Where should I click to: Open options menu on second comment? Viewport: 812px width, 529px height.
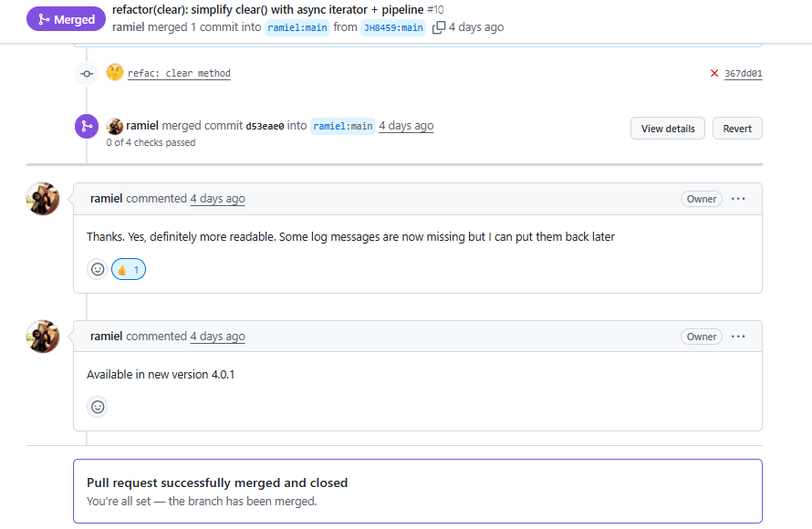738,337
